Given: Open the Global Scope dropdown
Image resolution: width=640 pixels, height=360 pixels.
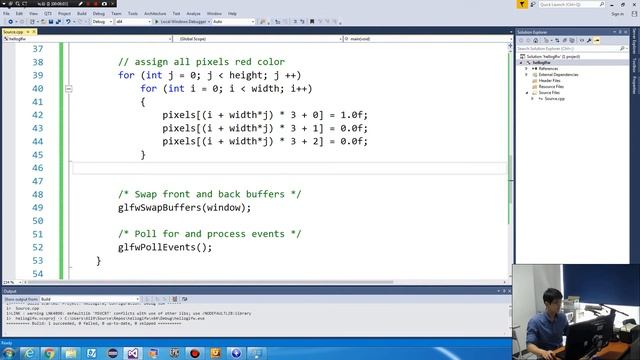Looking at the screenshot, I should (x=258, y=39).
